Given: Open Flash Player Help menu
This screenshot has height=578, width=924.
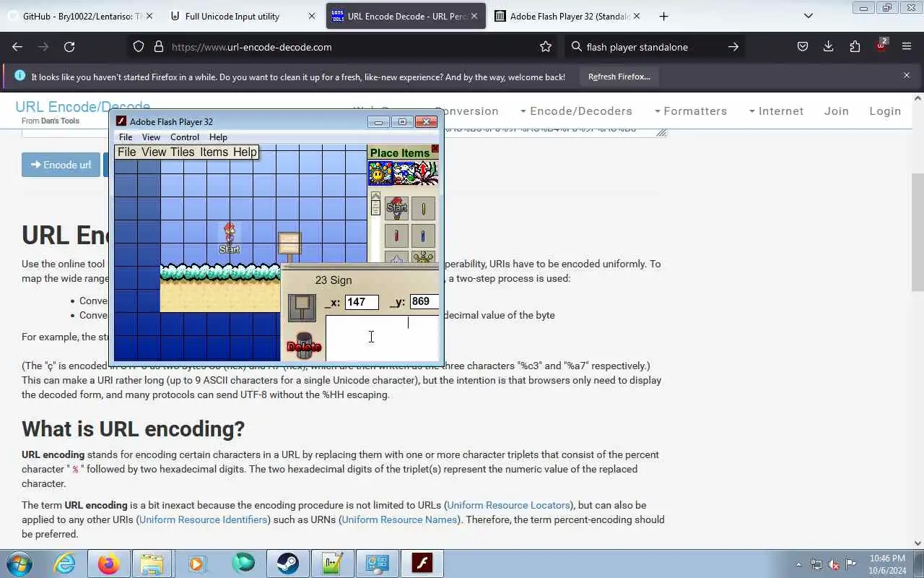Looking at the screenshot, I should coord(218,137).
